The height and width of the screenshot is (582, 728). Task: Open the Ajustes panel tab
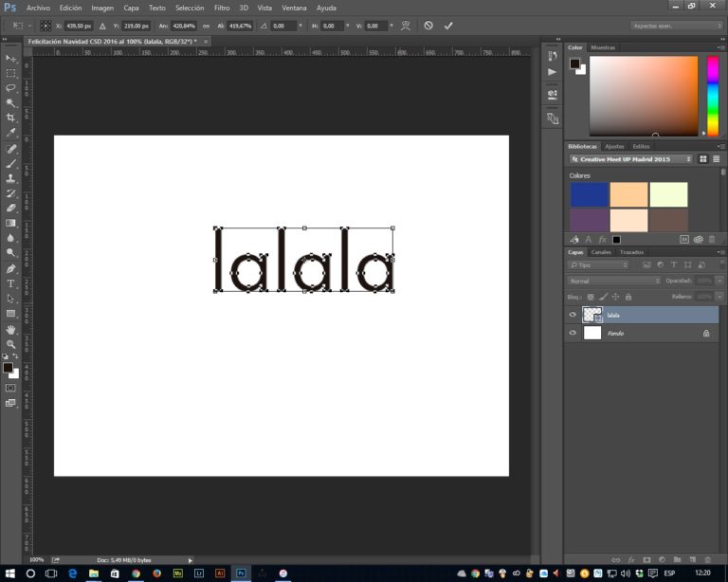click(614, 146)
